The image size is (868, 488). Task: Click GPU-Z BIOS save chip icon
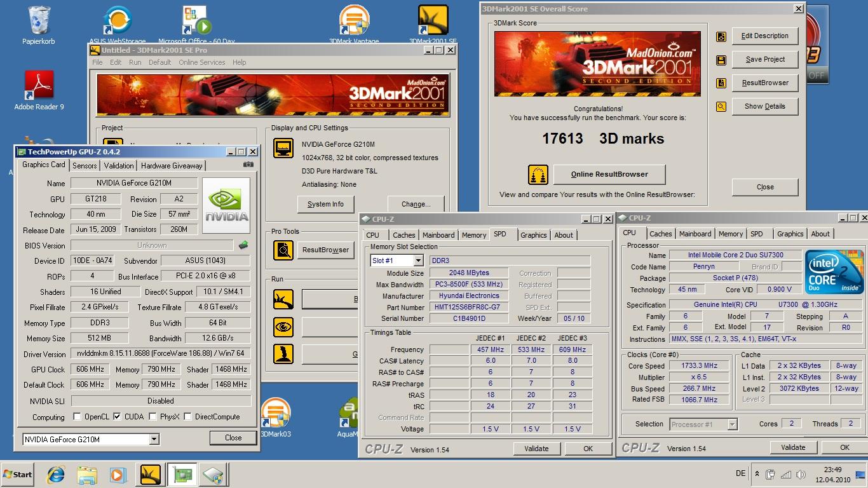243,245
